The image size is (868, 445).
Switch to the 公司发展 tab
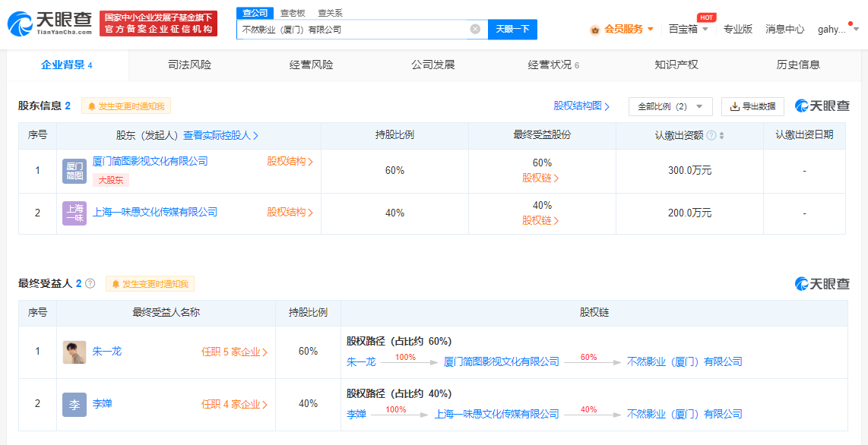(x=433, y=65)
